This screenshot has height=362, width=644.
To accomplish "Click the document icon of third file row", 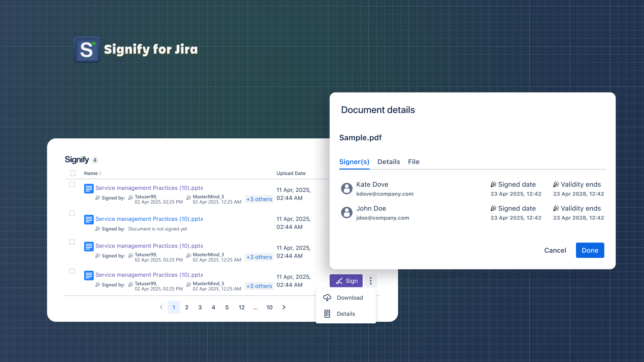I will coord(89,246).
